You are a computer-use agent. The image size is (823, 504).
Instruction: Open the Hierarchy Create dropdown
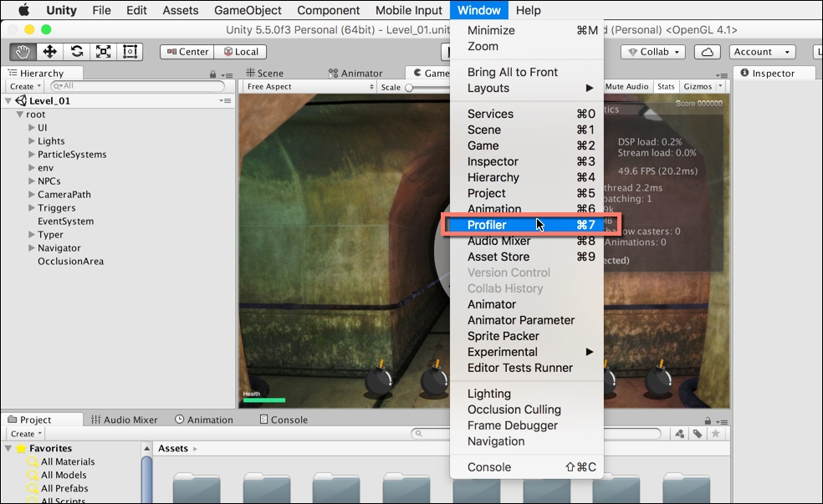24,87
